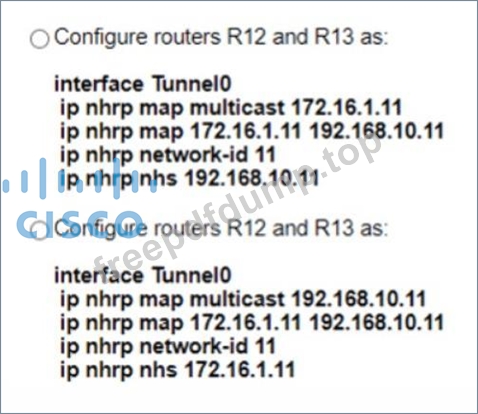Click the "ip nhrp nhs 192.168.10.11" line

point(189,179)
